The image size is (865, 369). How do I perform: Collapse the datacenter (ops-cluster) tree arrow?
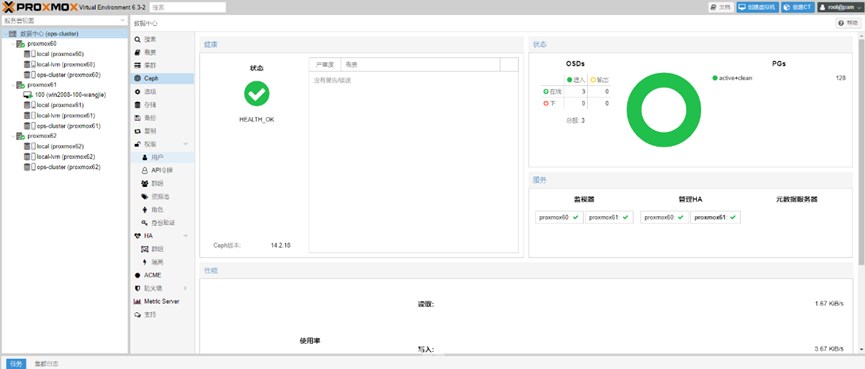[5, 34]
